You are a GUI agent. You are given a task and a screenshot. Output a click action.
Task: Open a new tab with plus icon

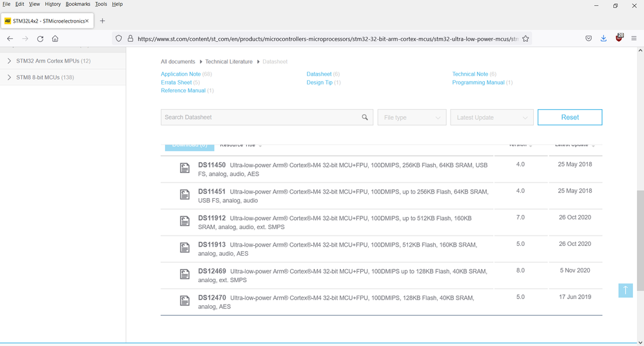point(102,21)
